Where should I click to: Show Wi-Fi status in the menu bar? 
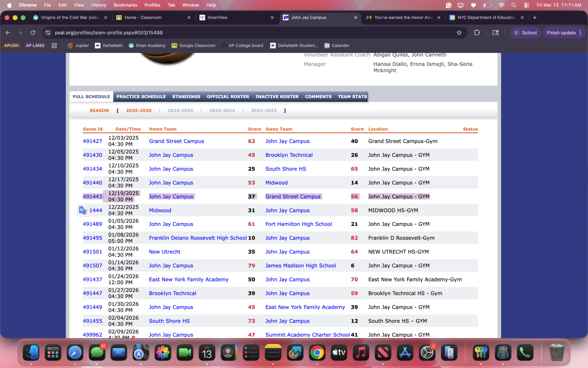coord(501,5)
